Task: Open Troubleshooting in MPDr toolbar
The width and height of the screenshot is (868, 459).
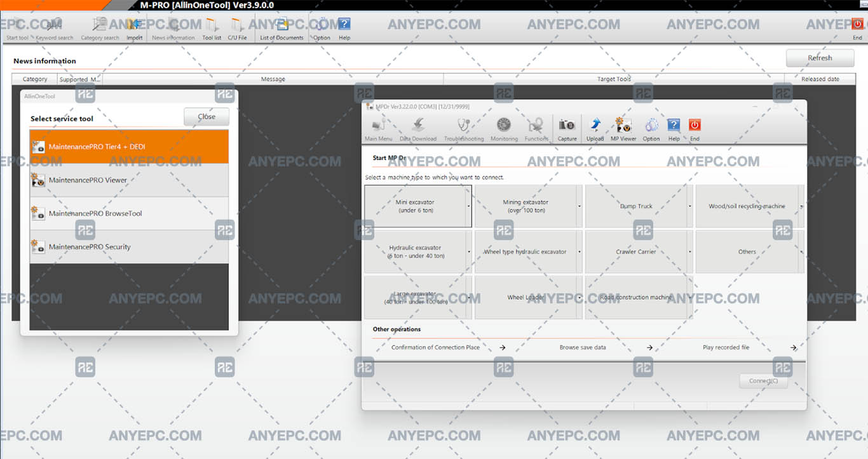Action: [x=464, y=130]
